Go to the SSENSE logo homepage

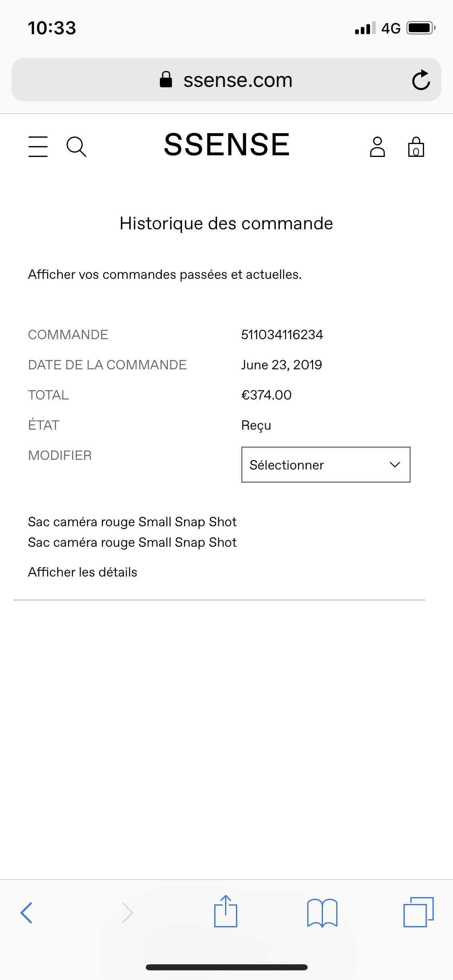[227, 144]
